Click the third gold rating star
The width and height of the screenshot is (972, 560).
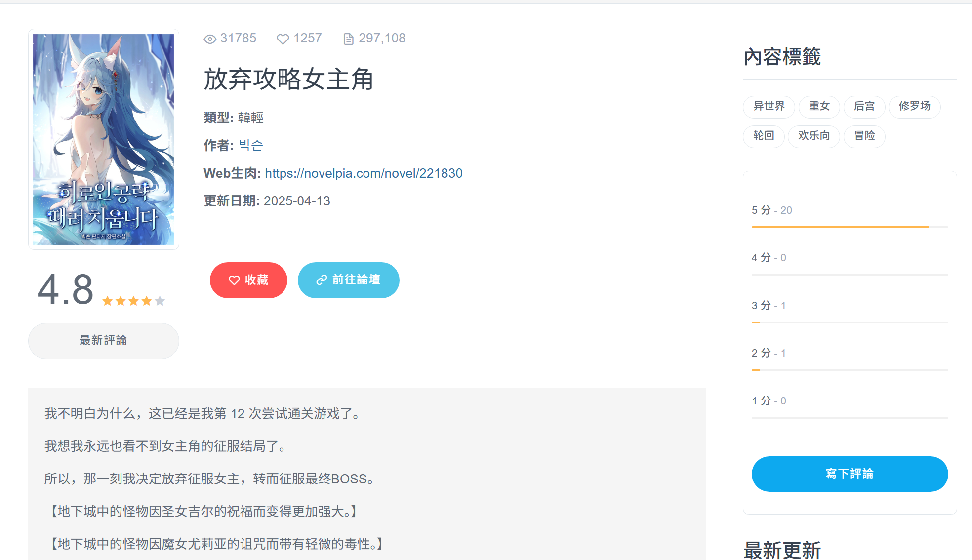click(133, 301)
